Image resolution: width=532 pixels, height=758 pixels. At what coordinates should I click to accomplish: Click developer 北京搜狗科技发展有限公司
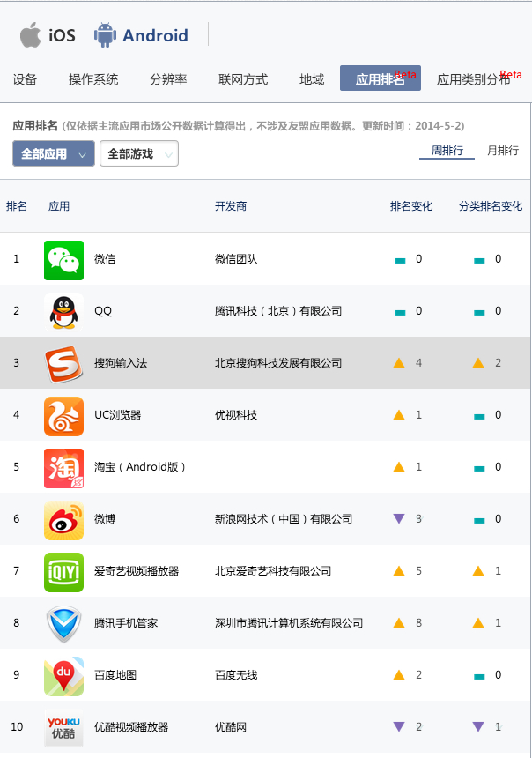click(278, 363)
